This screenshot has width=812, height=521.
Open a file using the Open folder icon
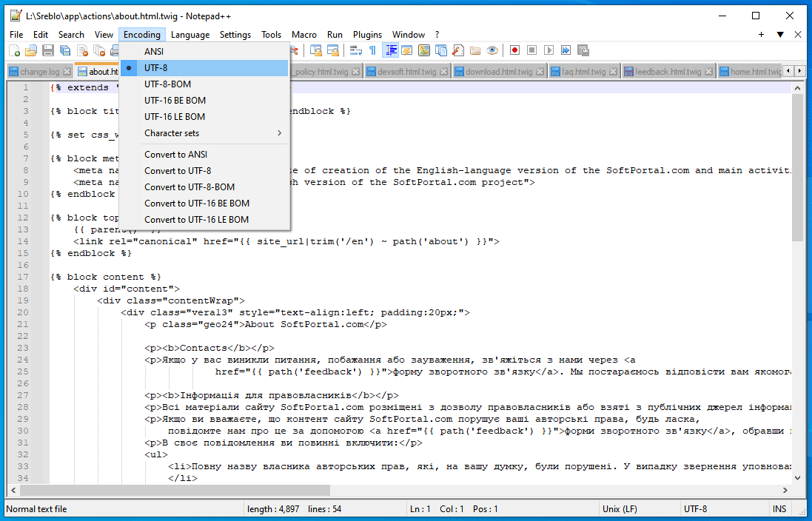(31, 50)
